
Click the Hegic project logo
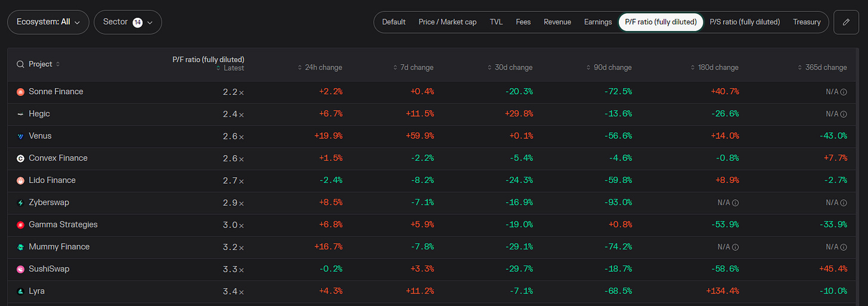(20, 114)
